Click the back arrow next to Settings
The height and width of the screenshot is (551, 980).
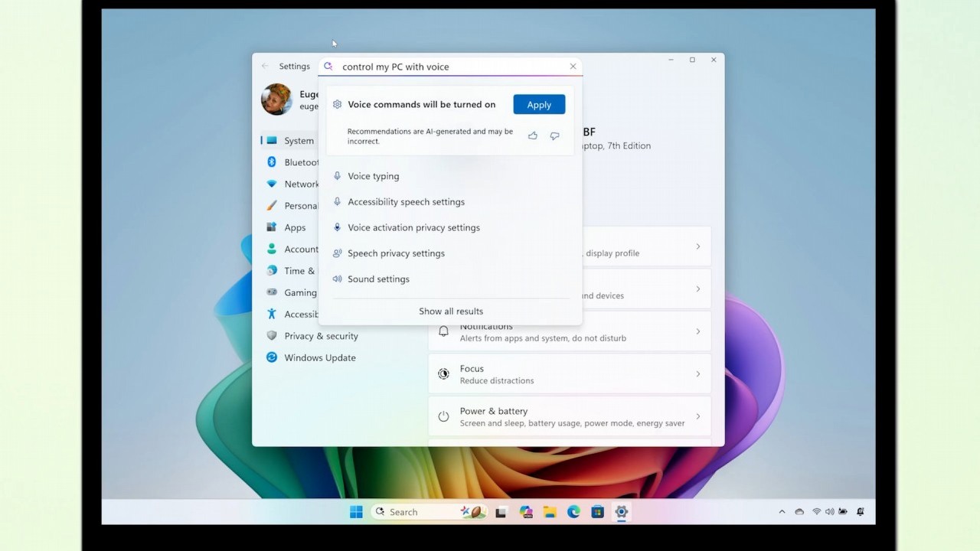265,67
